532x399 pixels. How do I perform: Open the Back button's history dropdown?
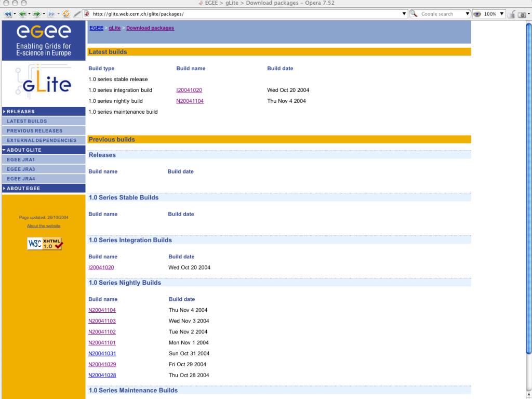click(x=29, y=14)
